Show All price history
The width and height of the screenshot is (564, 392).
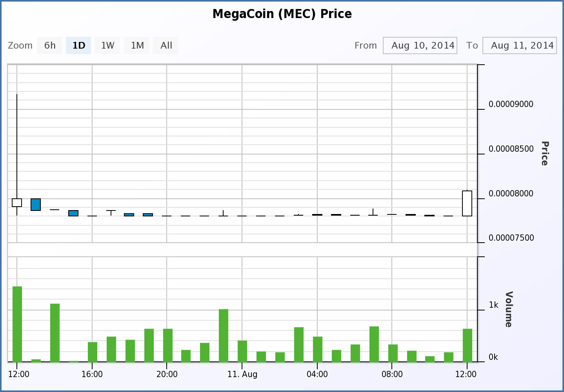click(166, 45)
